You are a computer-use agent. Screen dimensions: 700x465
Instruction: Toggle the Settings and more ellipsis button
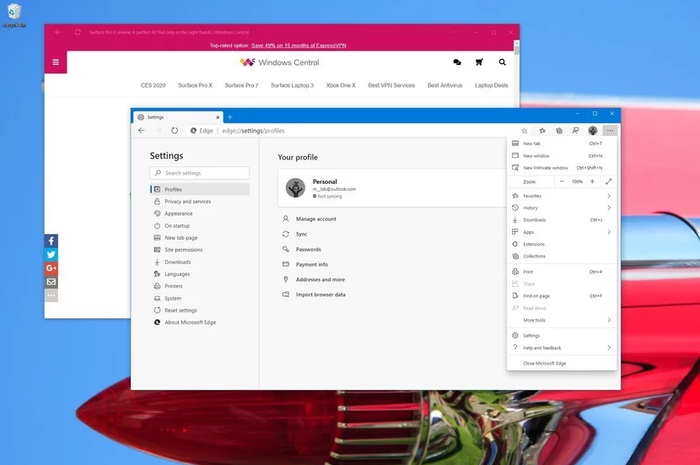click(x=610, y=130)
